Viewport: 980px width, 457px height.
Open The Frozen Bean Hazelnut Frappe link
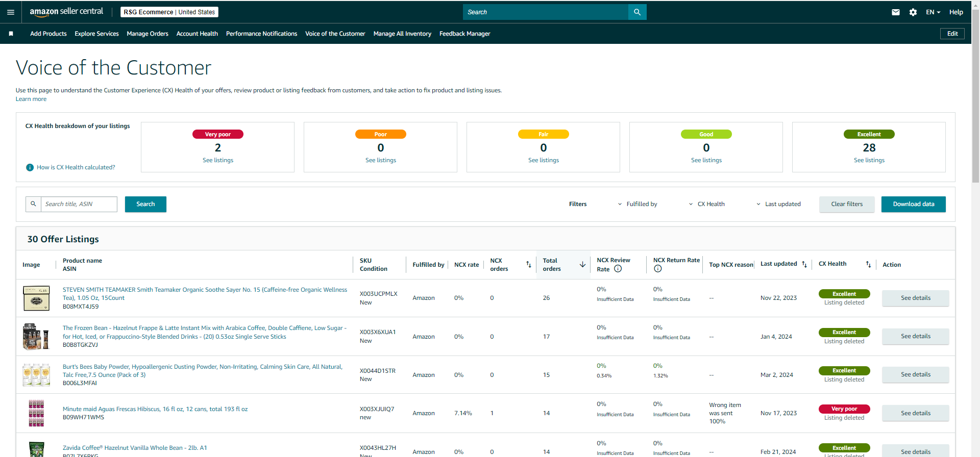pyautogui.click(x=205, y=332)
